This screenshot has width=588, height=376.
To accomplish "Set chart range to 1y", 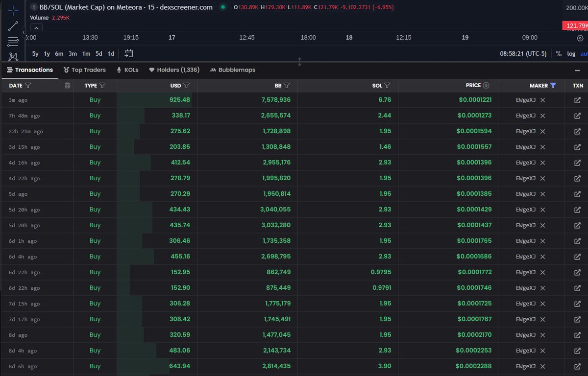I will pos(47,54).
